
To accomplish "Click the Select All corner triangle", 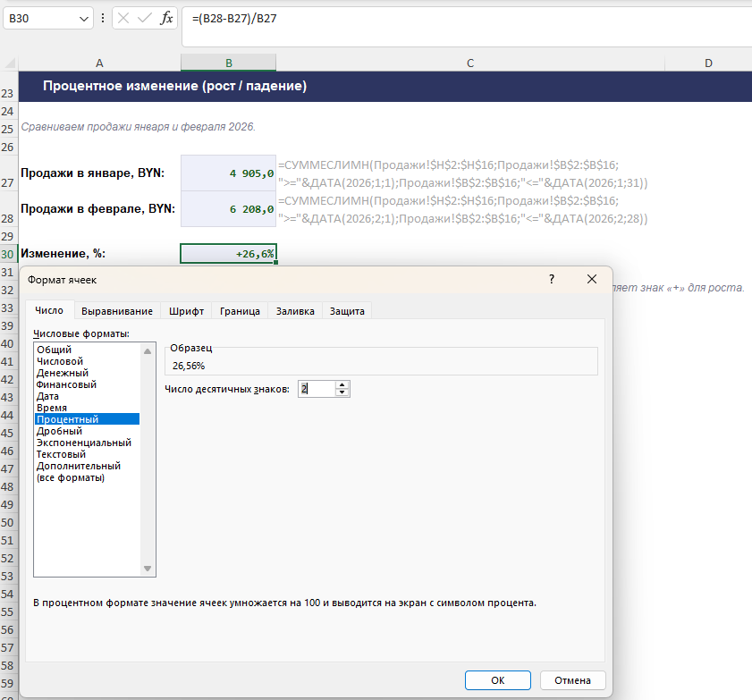I will pyautogui.click(x=10, y=63).
